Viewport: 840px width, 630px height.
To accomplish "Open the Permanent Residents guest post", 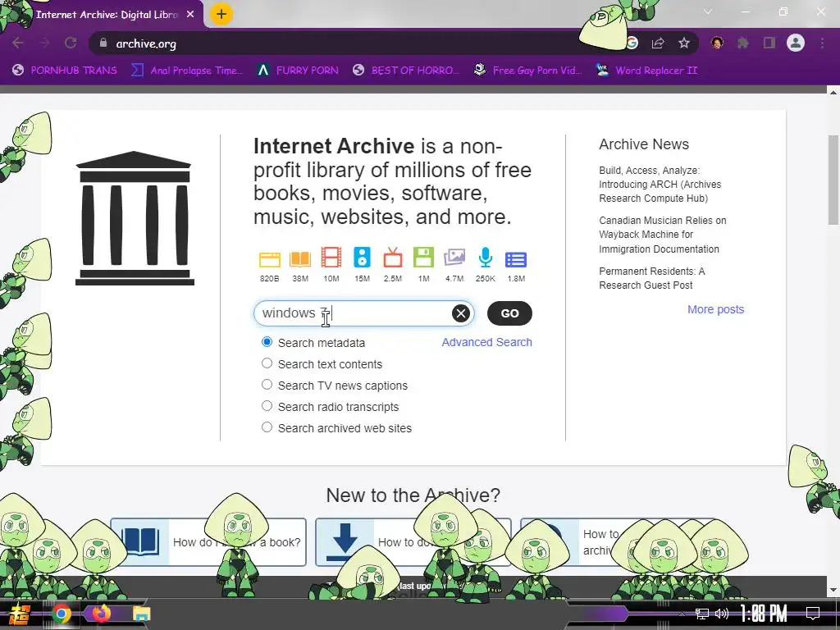I will pos(652,278).
